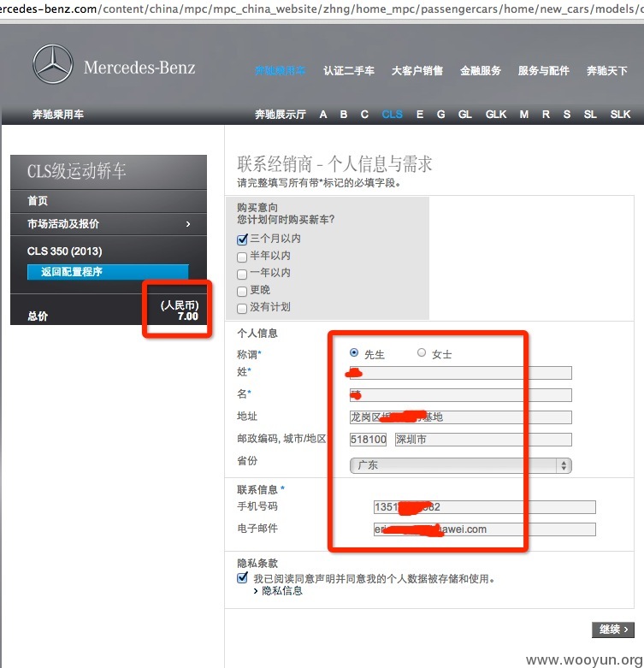644x668 pixels.
Task: Select model class R
Action: coord(546,114)
